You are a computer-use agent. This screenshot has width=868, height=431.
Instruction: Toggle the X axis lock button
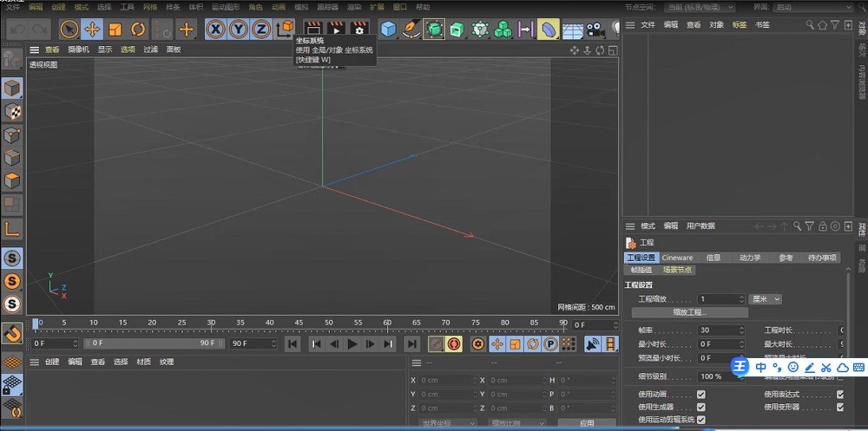215,29
